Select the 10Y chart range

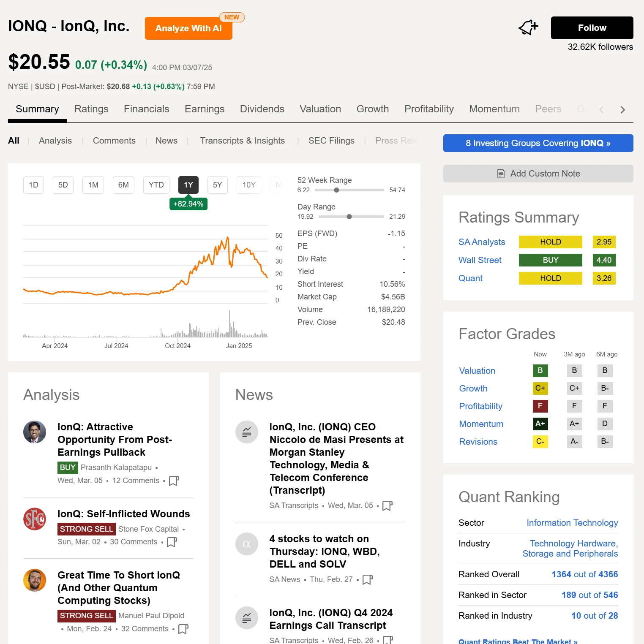(249, 185)
